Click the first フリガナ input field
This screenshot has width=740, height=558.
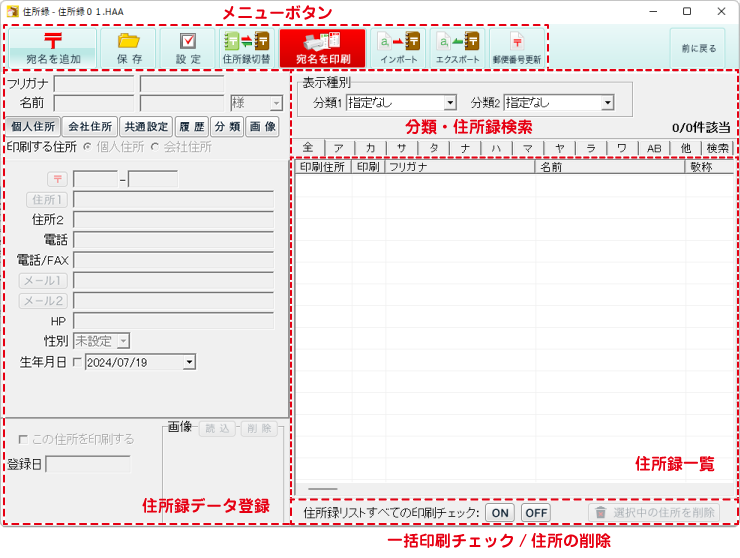(94, 84)
